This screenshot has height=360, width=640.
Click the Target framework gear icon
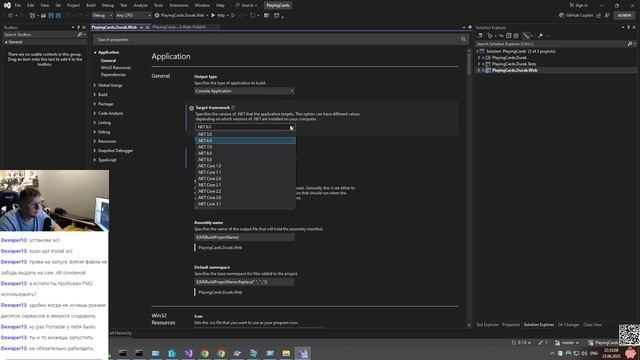191,108
